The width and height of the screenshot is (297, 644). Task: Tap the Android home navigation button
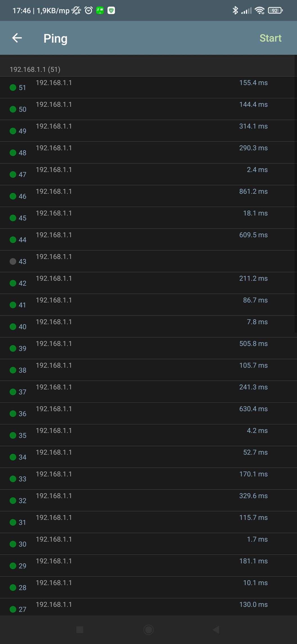coord(148,630)
